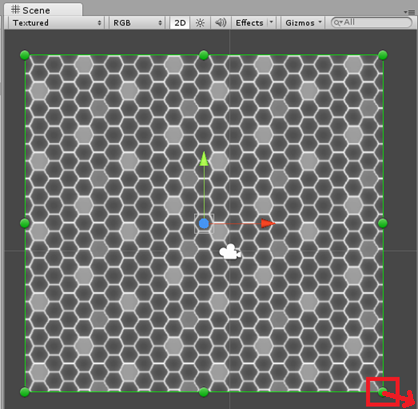This screenshot has height=409, width=418.
Task: Click the search magnifier icon
Action: point(338,22)
